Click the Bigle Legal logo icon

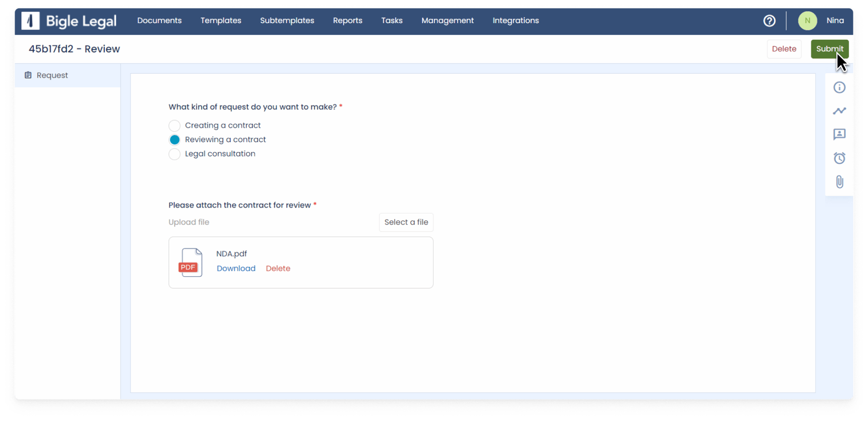31,21
